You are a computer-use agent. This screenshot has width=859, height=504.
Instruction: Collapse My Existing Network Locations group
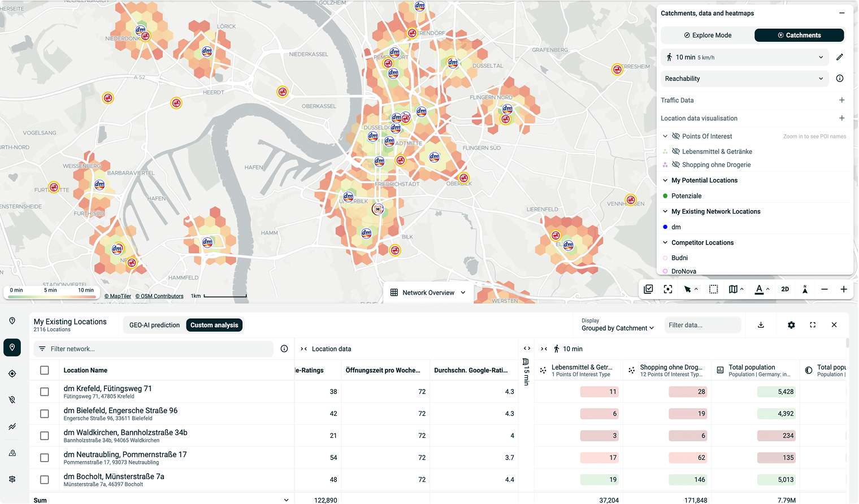[665, 211]
